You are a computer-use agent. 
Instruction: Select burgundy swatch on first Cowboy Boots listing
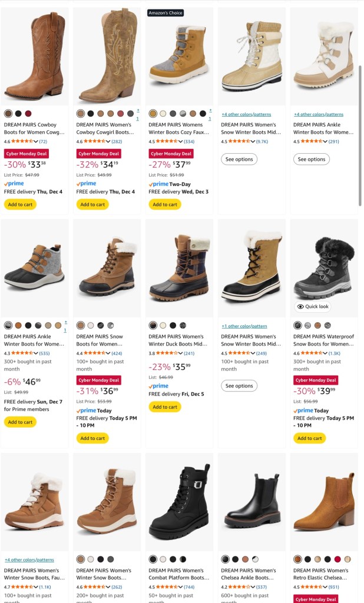(x=28, y=114)
